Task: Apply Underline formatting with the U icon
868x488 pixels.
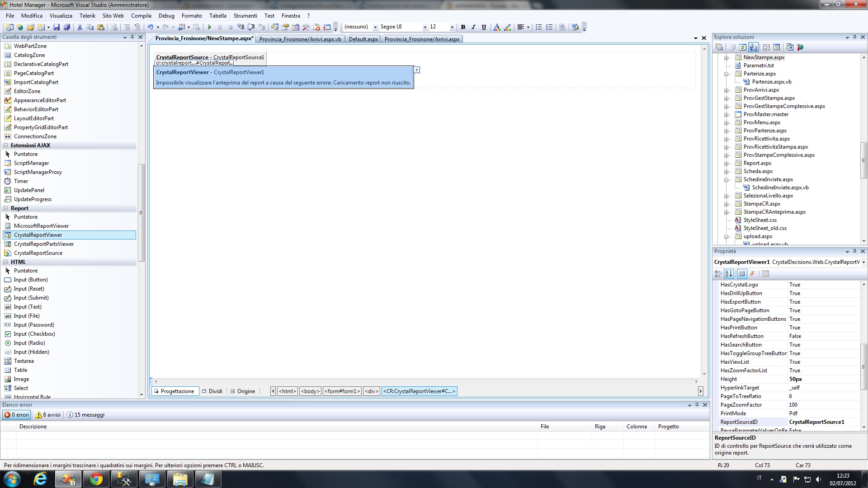Action: (484, 27)
